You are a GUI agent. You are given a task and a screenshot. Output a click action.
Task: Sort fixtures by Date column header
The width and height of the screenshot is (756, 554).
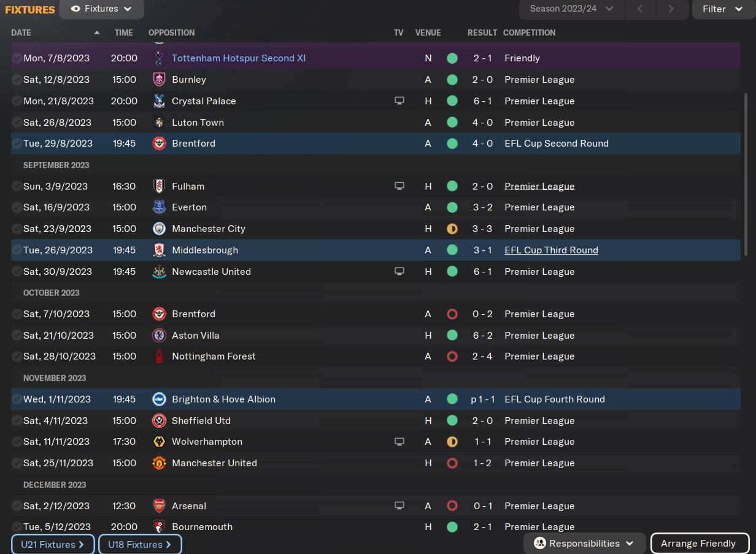(x=21, y=33)
